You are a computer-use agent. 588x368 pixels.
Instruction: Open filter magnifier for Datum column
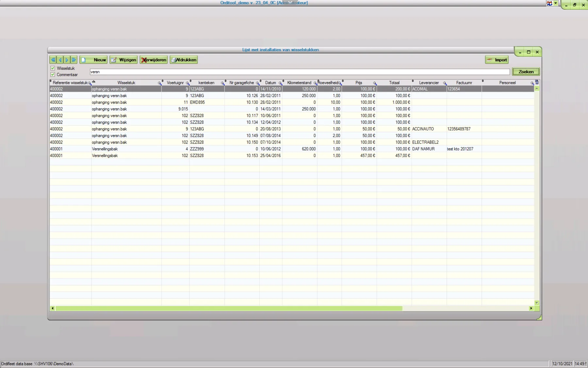coord(280,83)
